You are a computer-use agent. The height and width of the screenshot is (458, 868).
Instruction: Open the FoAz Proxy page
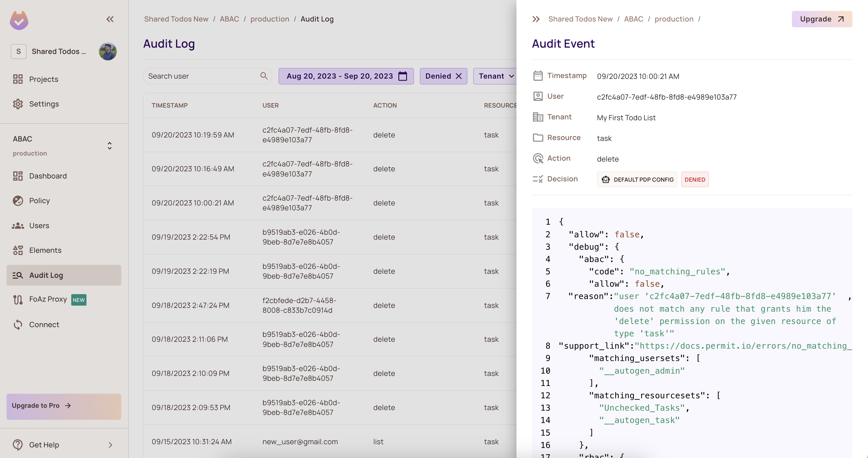click(48, 299)
